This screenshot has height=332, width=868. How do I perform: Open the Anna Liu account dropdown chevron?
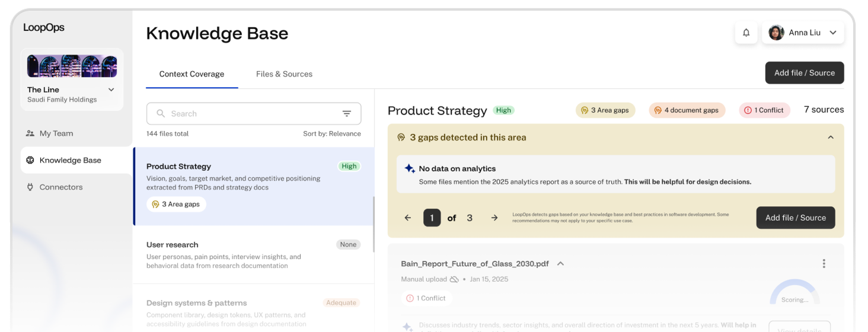coord(832,33)
